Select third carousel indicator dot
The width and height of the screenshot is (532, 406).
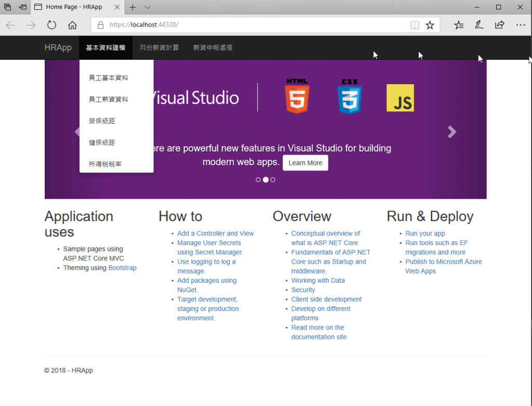[273, 179]
